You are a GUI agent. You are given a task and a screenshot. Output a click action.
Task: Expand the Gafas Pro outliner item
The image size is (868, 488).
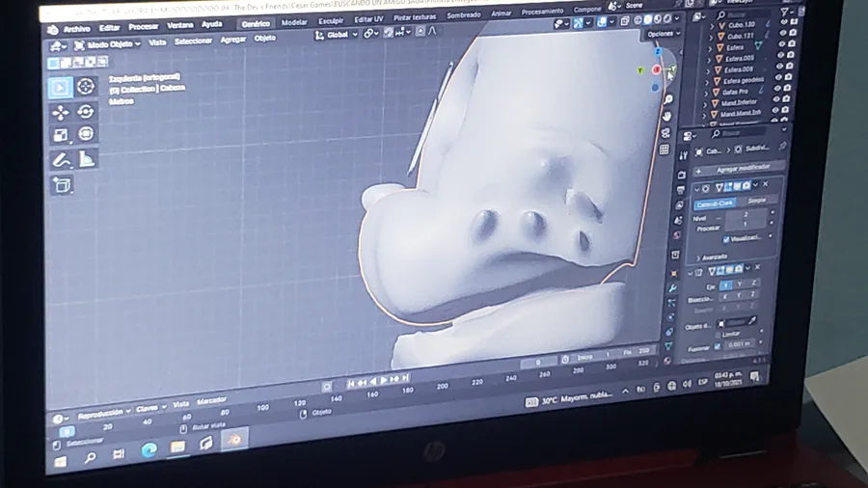[x=706, y=93]
